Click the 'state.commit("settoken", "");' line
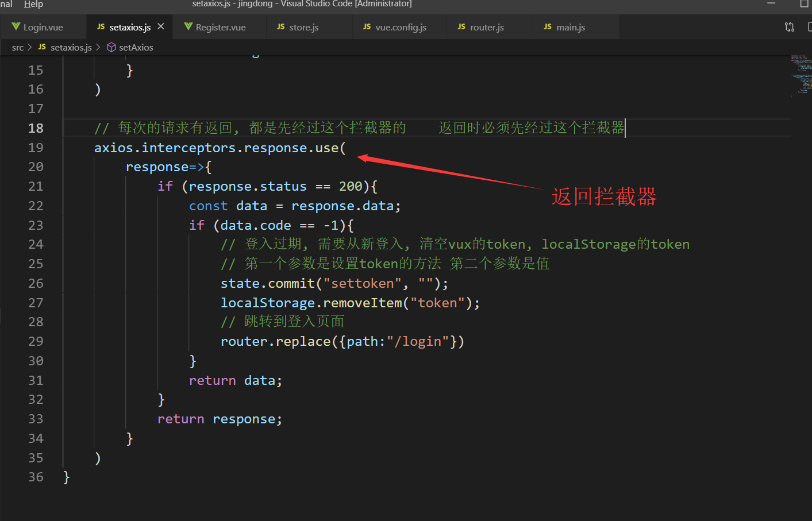This screenshot has height=521, width=812. (x=334, y=283)
